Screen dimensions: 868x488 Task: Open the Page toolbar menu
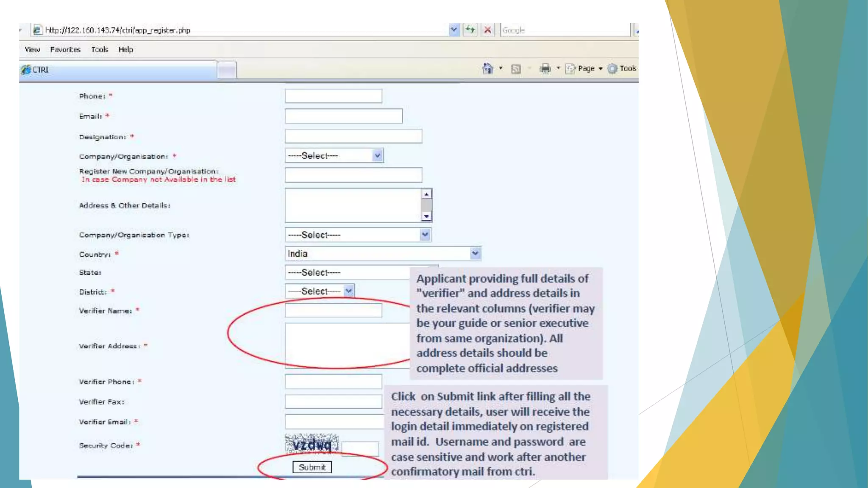click(585, 69)
